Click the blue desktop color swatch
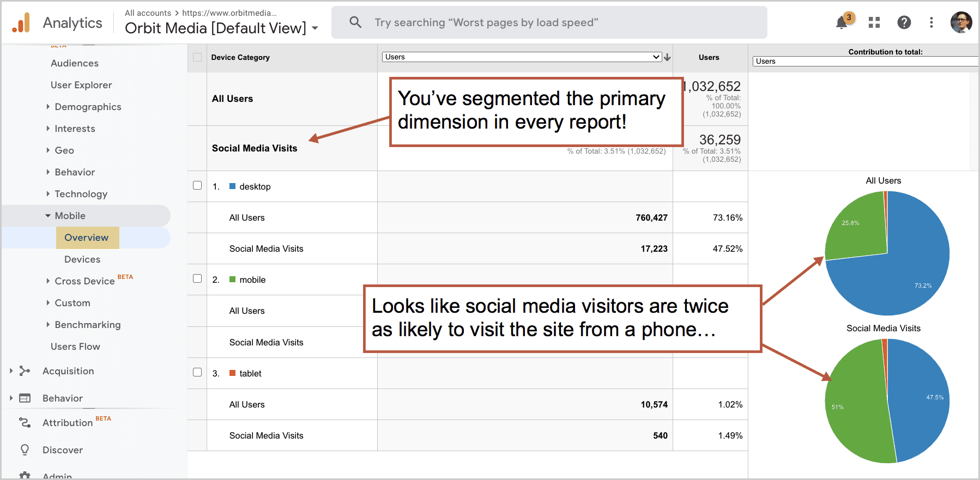 pyautogui.click(x=232, y=186)
